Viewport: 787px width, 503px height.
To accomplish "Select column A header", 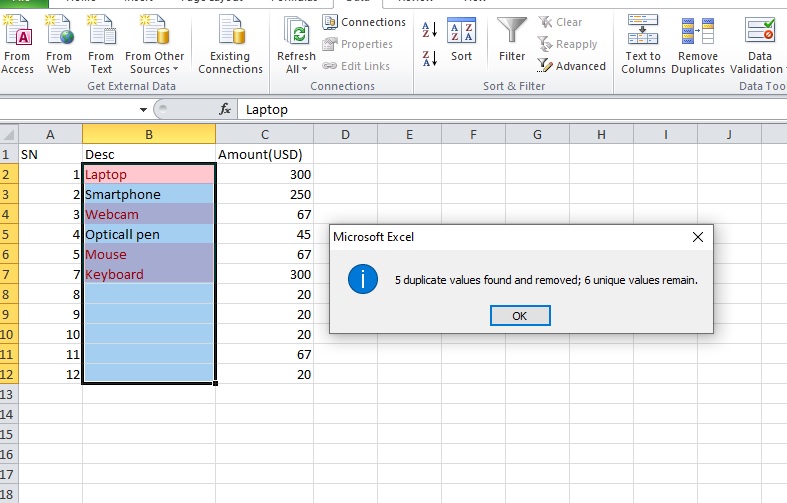I will [50, 135].
